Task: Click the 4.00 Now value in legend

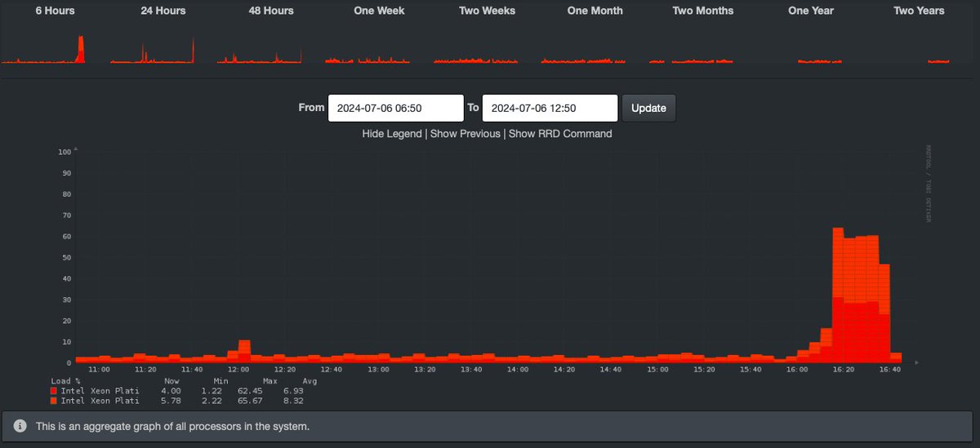Action: click(x=171, y=392)
